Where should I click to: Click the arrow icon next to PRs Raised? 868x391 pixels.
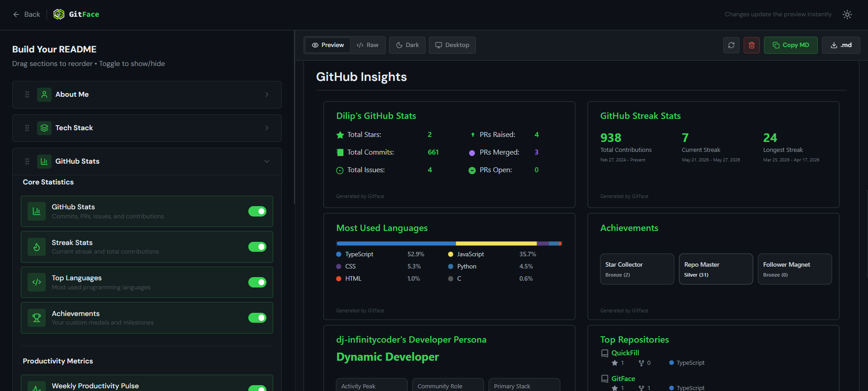473,135
